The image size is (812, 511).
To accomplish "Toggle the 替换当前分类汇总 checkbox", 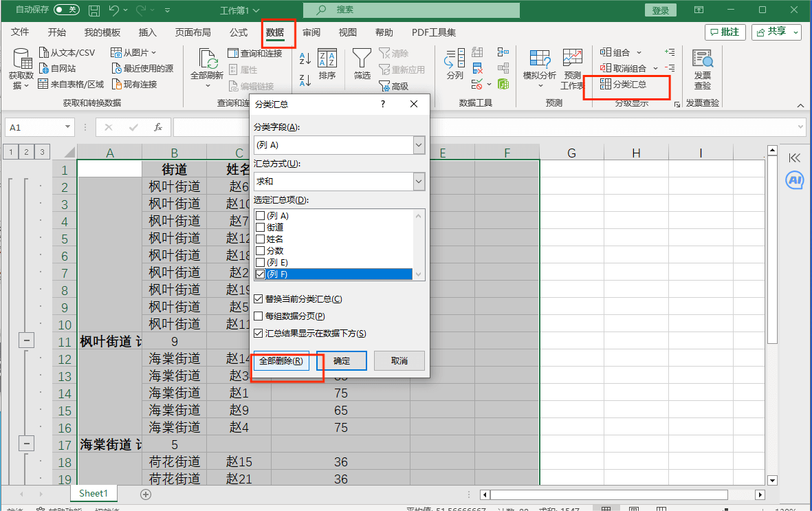I will tap(259, 299).
